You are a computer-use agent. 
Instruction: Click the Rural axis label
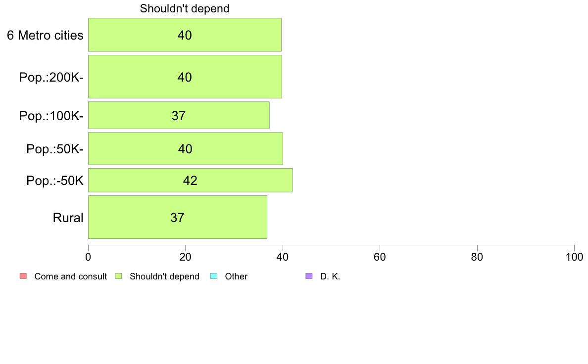(68, 218)
